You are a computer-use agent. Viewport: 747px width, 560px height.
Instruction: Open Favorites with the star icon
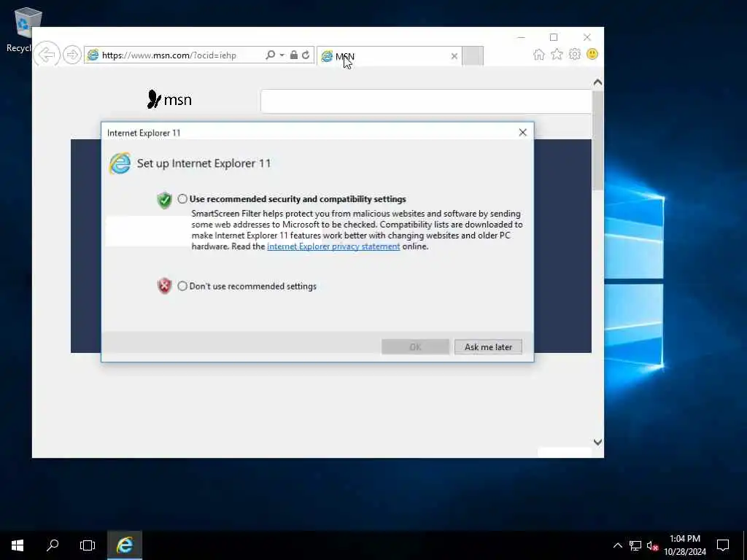(557, 55)
